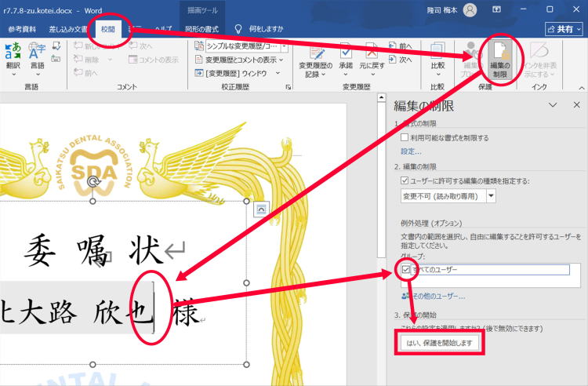Toggle 利用可能な書式を制限する checkbox
588x386 pixels.
(x=405, y=137)
